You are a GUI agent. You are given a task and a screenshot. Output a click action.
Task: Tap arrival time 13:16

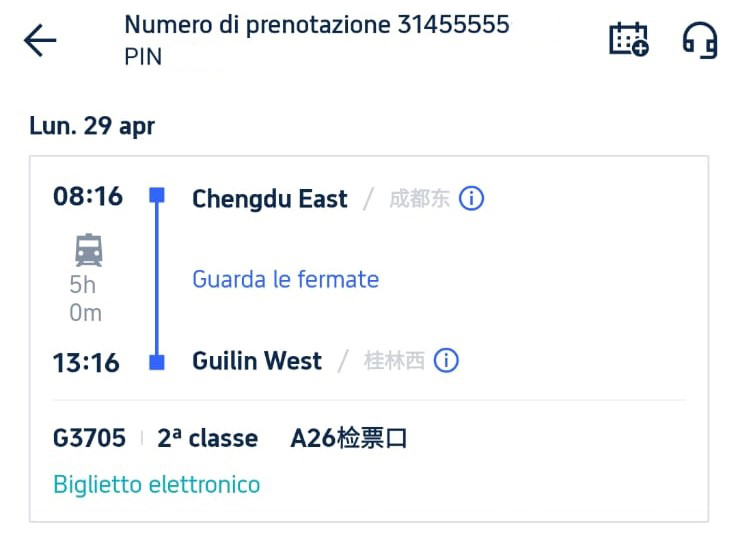tap(88, 362)
